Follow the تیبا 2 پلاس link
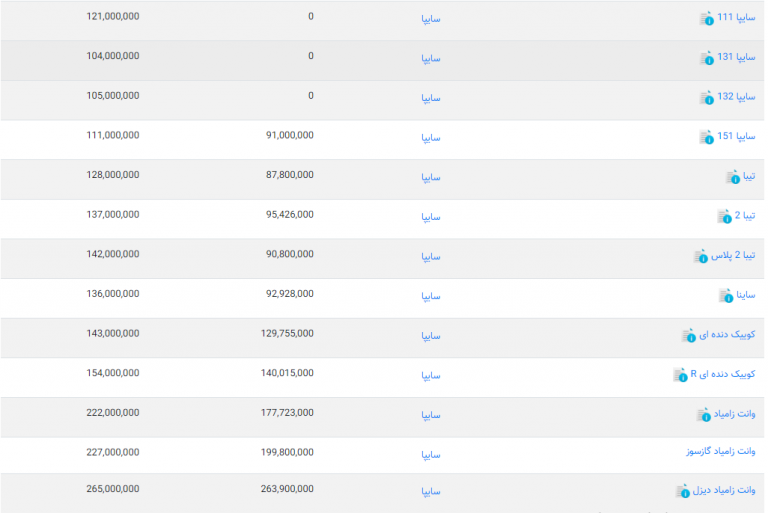This screenshot has height=513, width=768. click(733, 256)
